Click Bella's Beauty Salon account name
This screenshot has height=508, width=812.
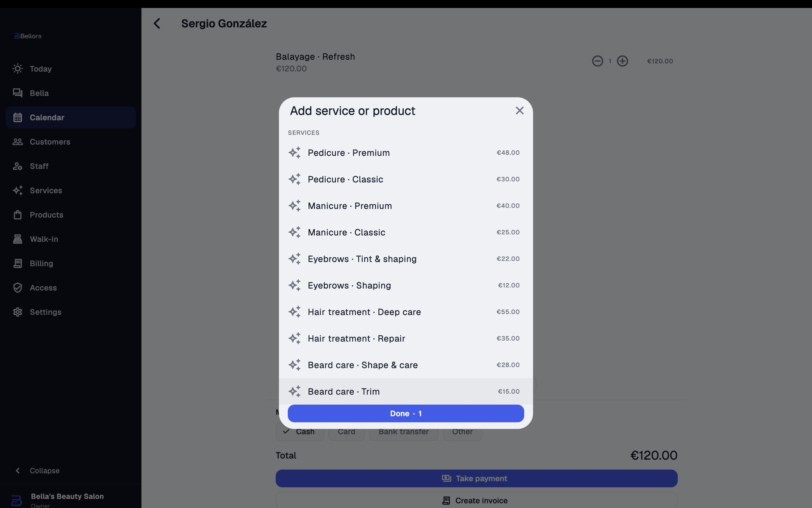coord(67,496)
